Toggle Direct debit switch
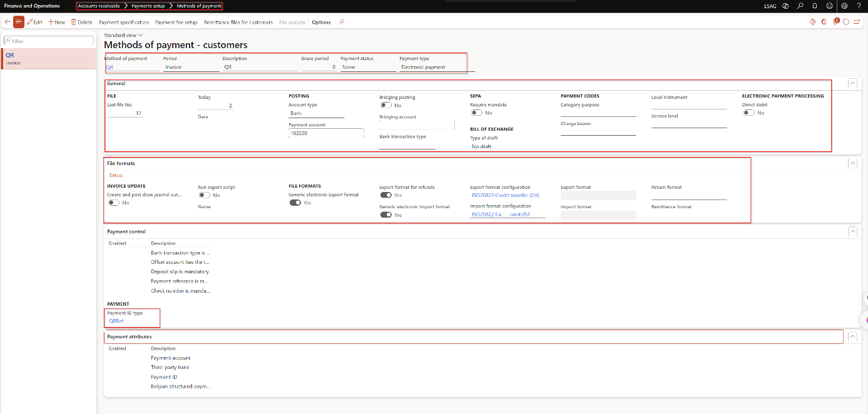 click(x=748, y=113)
